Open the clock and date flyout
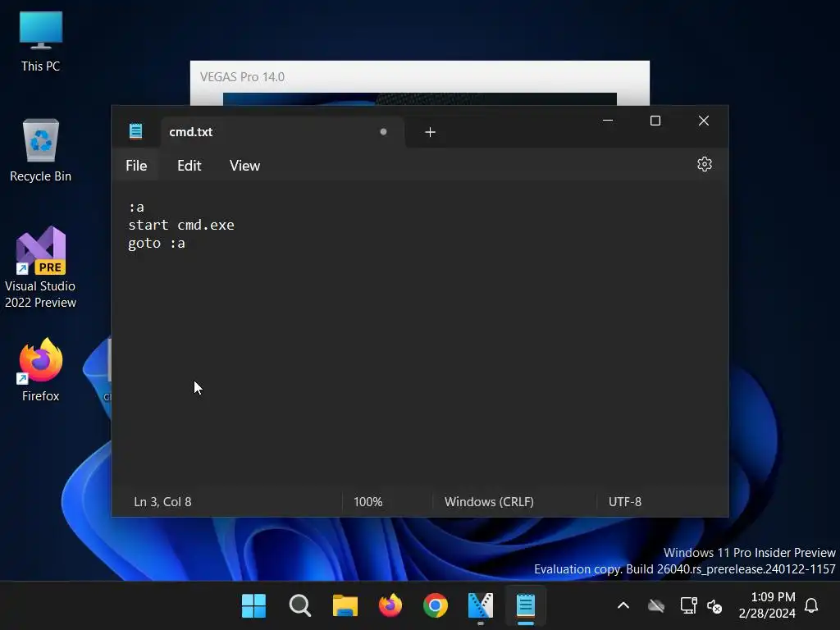The image size is (840, 630). pos(767,605)
